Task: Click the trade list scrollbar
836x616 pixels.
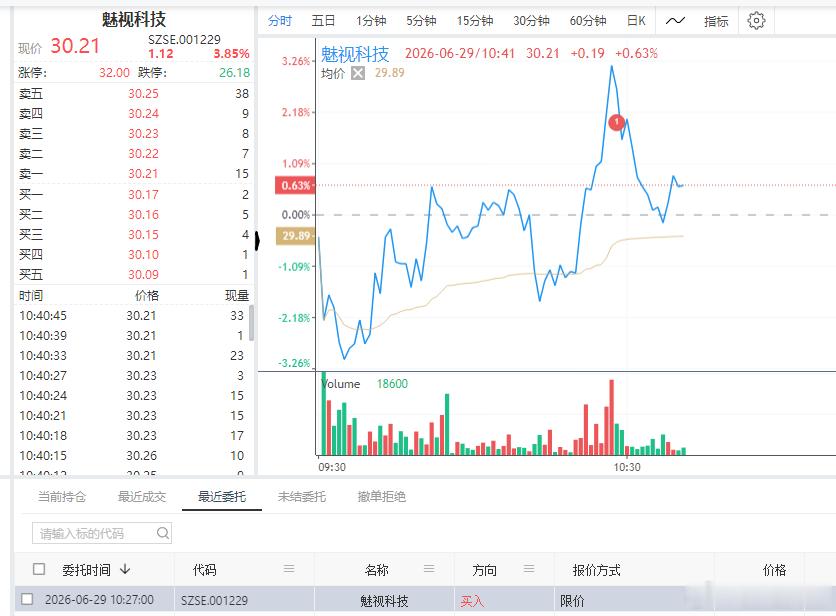Action: (251, 323)
